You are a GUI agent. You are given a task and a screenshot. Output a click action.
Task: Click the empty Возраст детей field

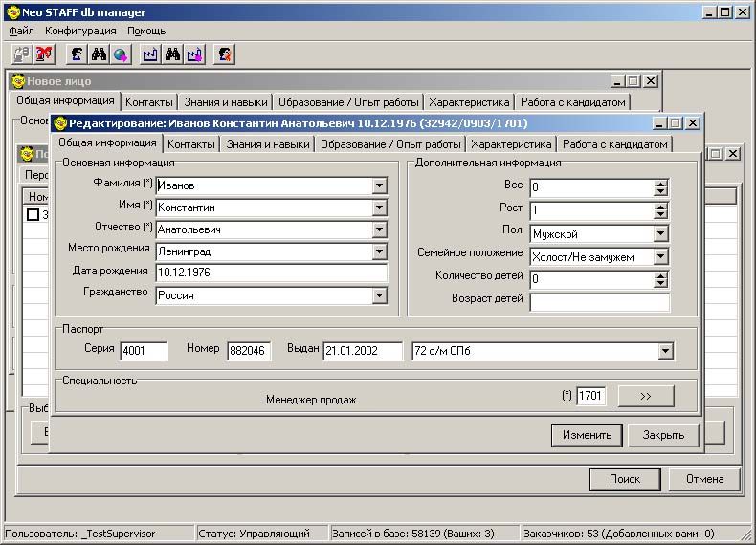point(599,302)
